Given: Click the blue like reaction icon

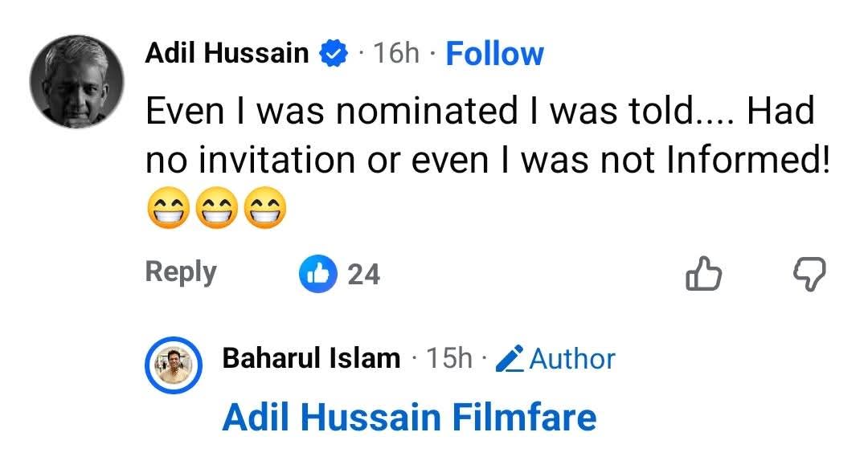Looking at the screenshot, I should point(318,273).
